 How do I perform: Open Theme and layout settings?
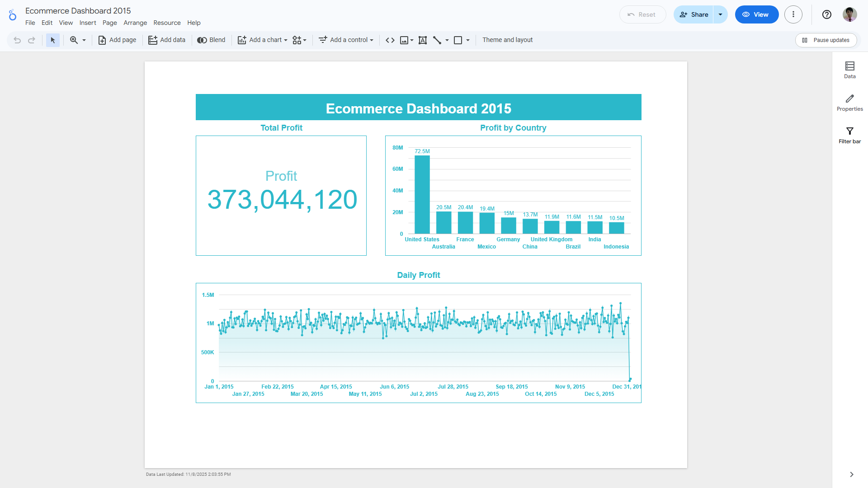coord(507,40)
